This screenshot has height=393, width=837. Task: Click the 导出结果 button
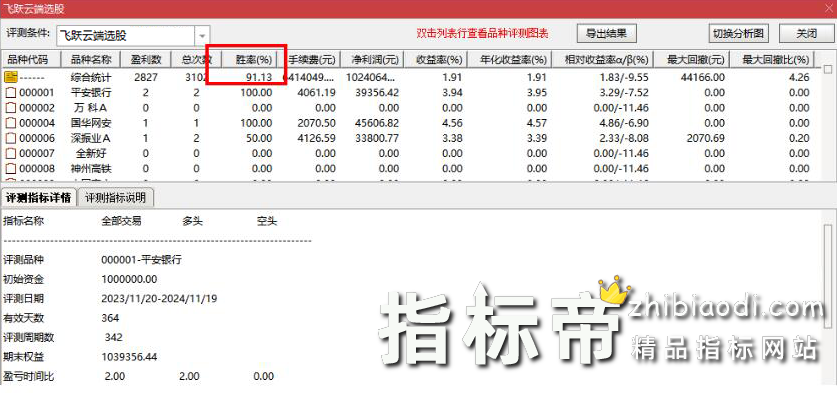607,33
